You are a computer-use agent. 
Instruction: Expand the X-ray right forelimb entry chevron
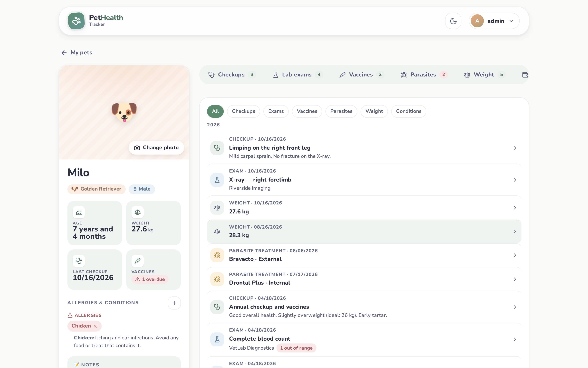pos(515,180)
